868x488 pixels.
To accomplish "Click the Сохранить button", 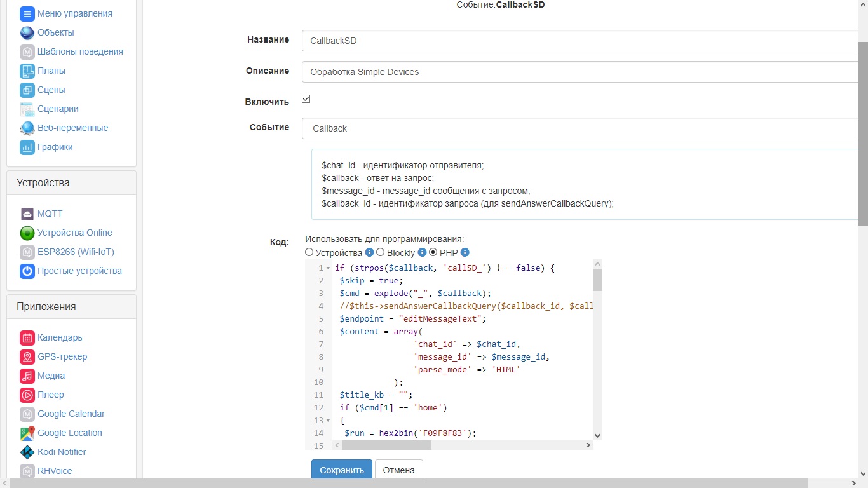I will (x=341, y=470).
